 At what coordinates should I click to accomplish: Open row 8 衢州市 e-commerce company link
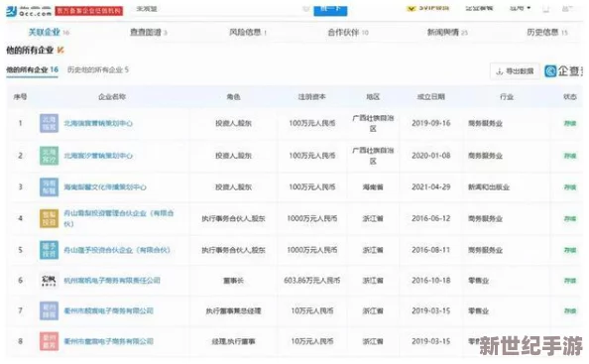tap(108, 341)
